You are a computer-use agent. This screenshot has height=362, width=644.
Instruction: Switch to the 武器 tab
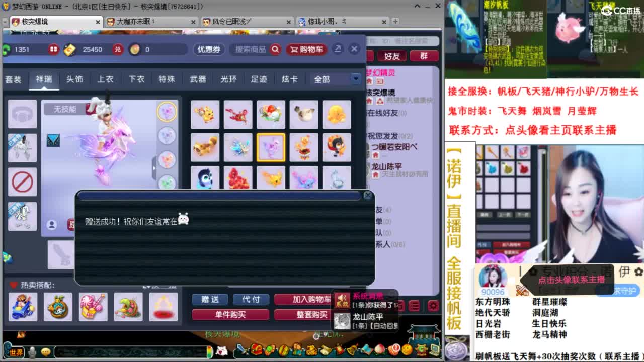(198, 79)
